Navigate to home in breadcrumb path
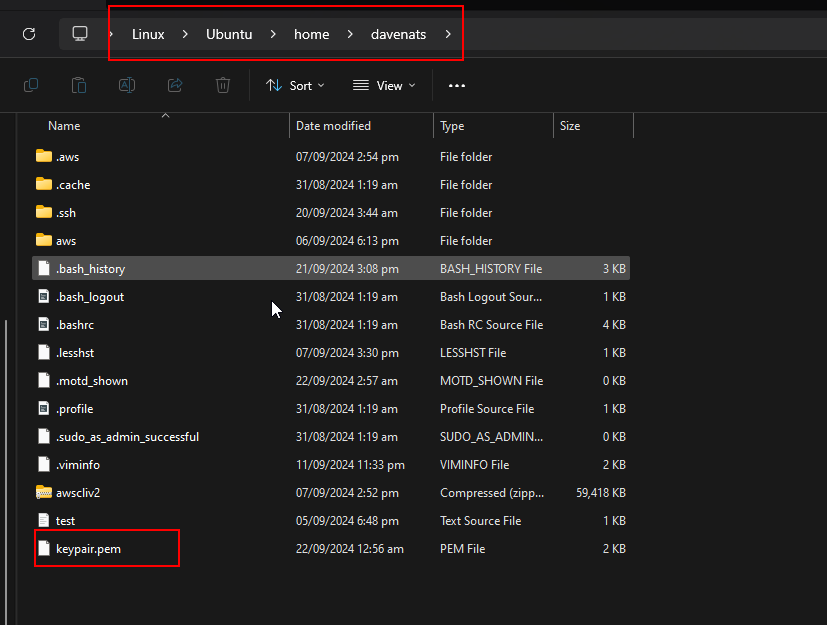 [x=311, y=34]
